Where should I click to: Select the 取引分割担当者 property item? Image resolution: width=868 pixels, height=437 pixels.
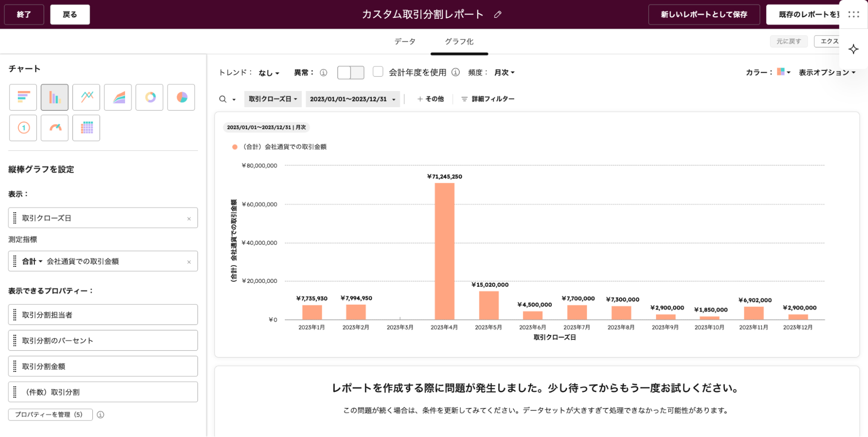coord(103,315)
